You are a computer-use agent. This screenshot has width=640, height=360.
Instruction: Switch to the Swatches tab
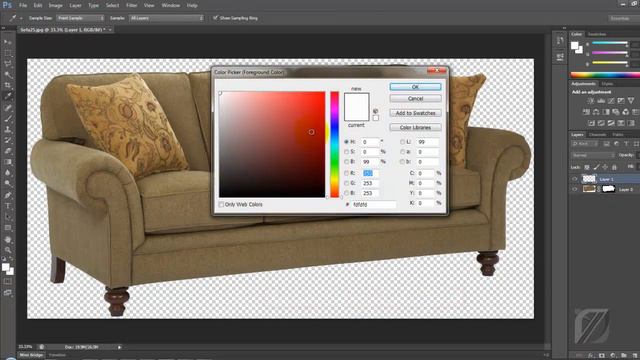click(597, 34)
